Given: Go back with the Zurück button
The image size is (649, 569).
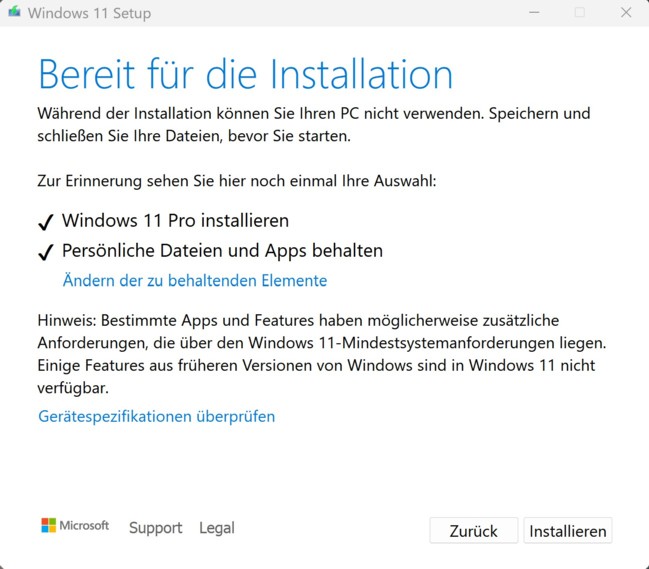Looking at the screenshot, I should pos(474,531).
